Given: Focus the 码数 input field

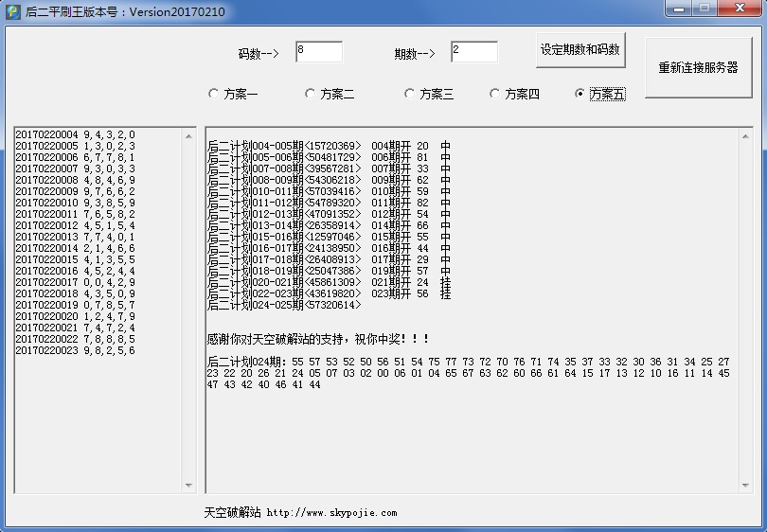Looking at the screenshot, I should tap(318, 51).
